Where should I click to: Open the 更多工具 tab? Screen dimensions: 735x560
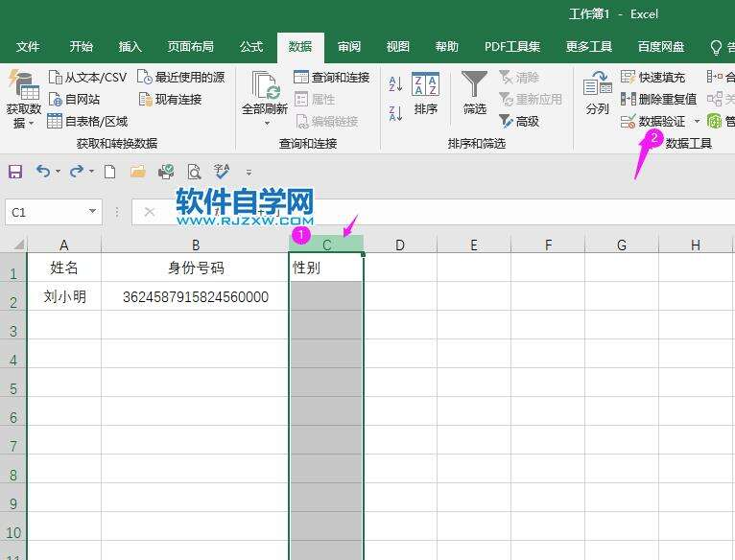(x=589, y=47)
